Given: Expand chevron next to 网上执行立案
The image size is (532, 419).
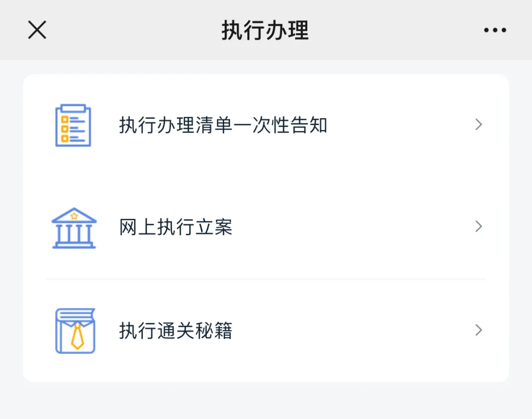Looking at the screenshot, I should 479,226.
